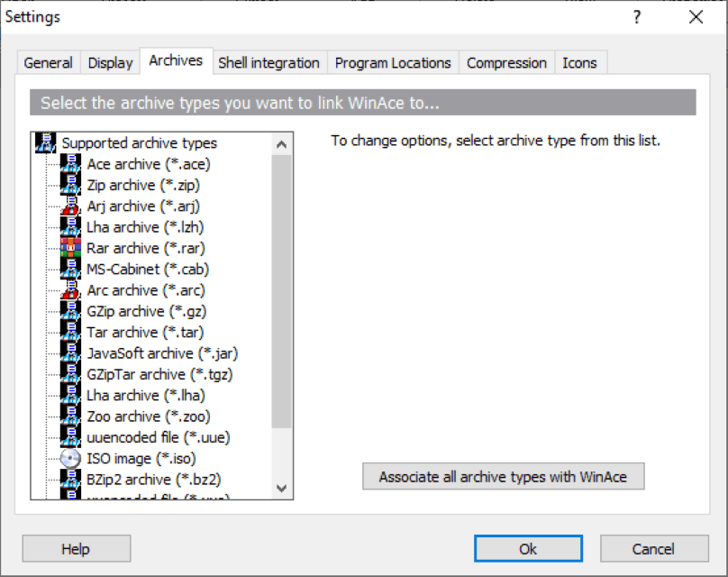Switch to the Display tab
Image resolution: width=728 pixels, height=577 pixels.
click(x=110, y=63)
